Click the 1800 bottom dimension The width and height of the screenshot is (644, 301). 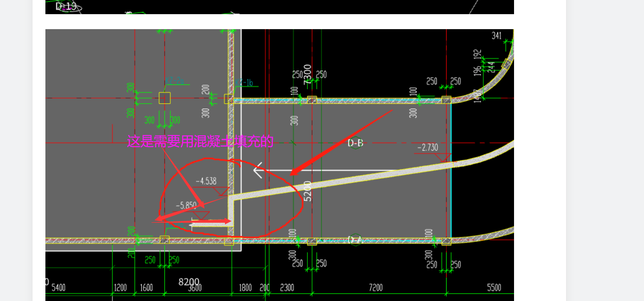coord(245,288)
